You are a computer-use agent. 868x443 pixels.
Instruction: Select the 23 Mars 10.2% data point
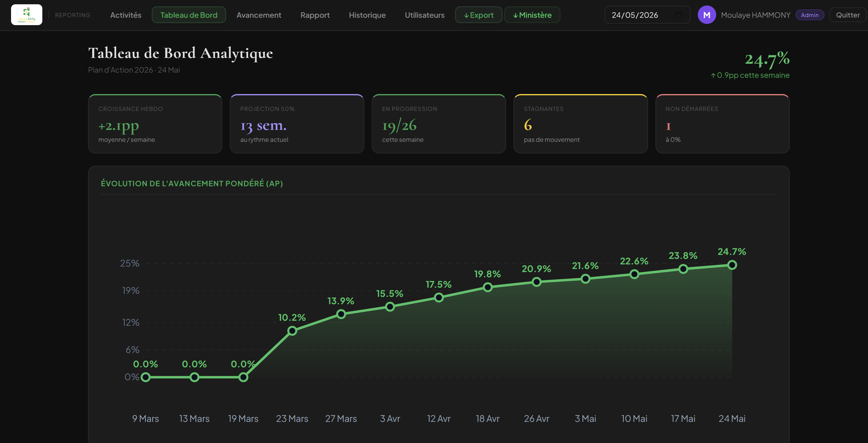(x=292, y=331)
